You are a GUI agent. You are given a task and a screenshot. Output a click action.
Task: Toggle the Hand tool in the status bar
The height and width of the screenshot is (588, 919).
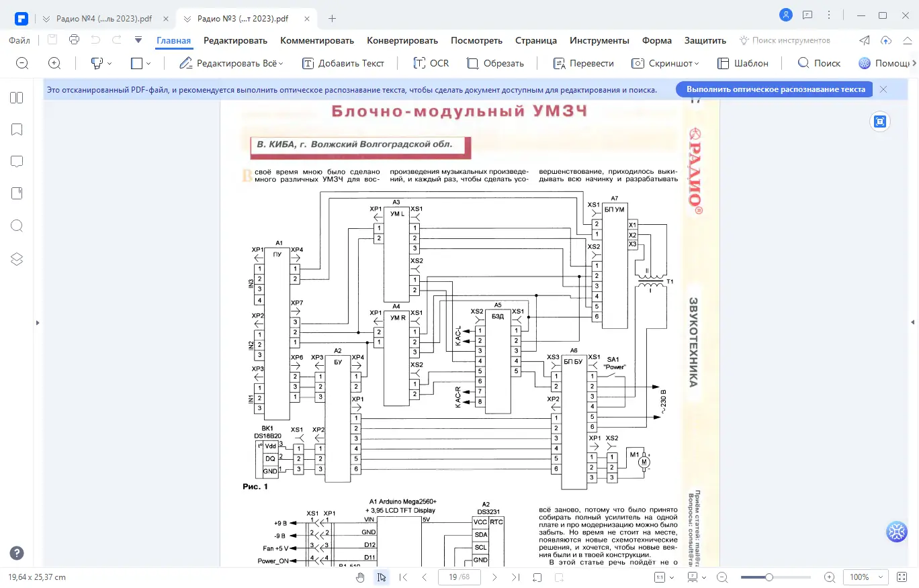(x=360, y=577)
